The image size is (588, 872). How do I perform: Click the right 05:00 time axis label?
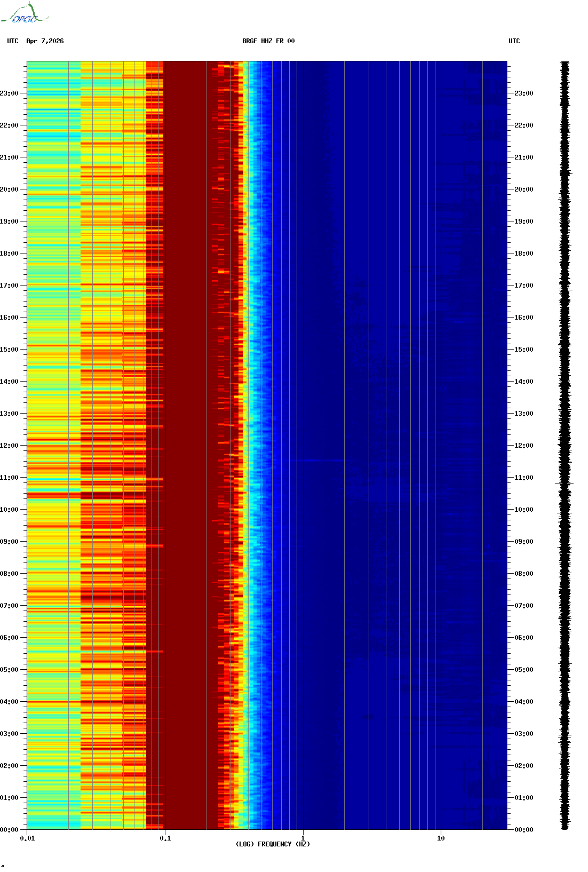[523, 670]
